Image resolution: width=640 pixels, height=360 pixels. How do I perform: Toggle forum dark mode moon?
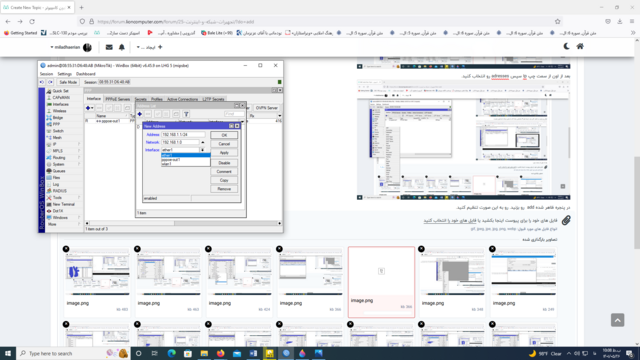tap(566, 47)
